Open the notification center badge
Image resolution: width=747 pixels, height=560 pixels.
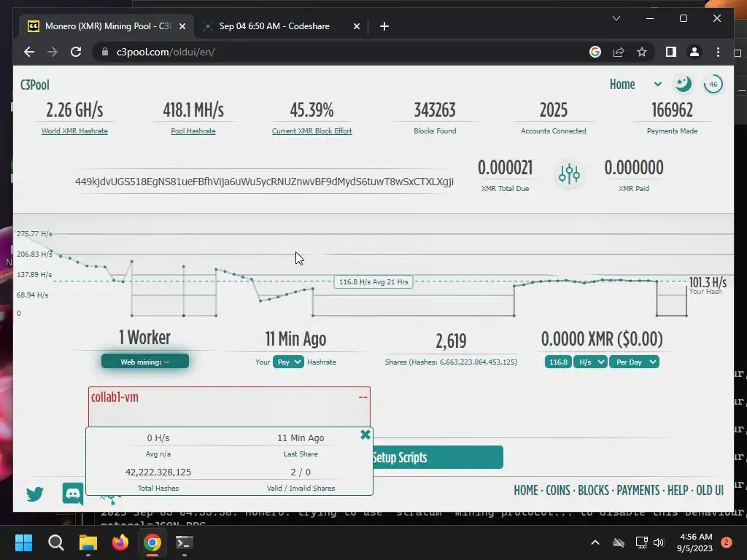click(727, 542)
